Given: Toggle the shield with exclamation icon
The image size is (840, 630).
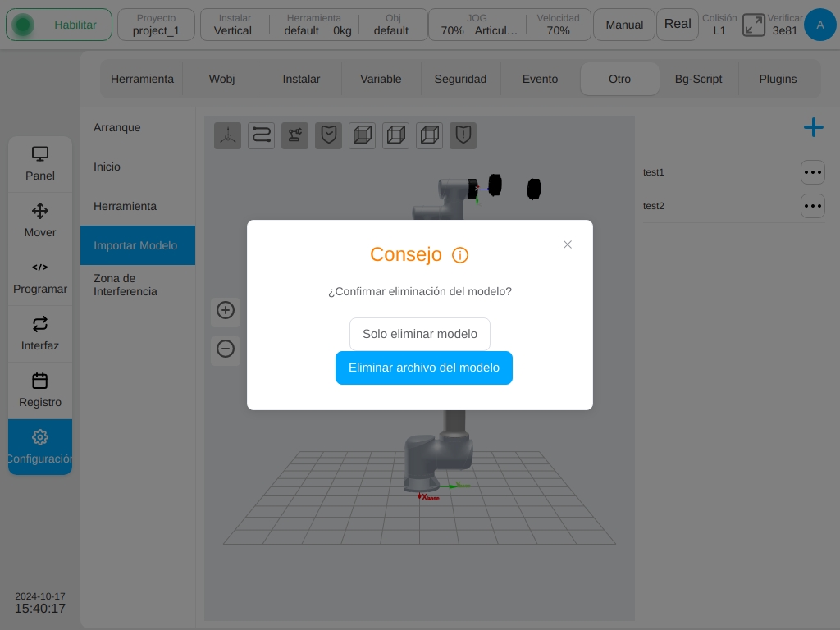Looking at the screenshot, I should pyautogui.click(x=463, y=135).
